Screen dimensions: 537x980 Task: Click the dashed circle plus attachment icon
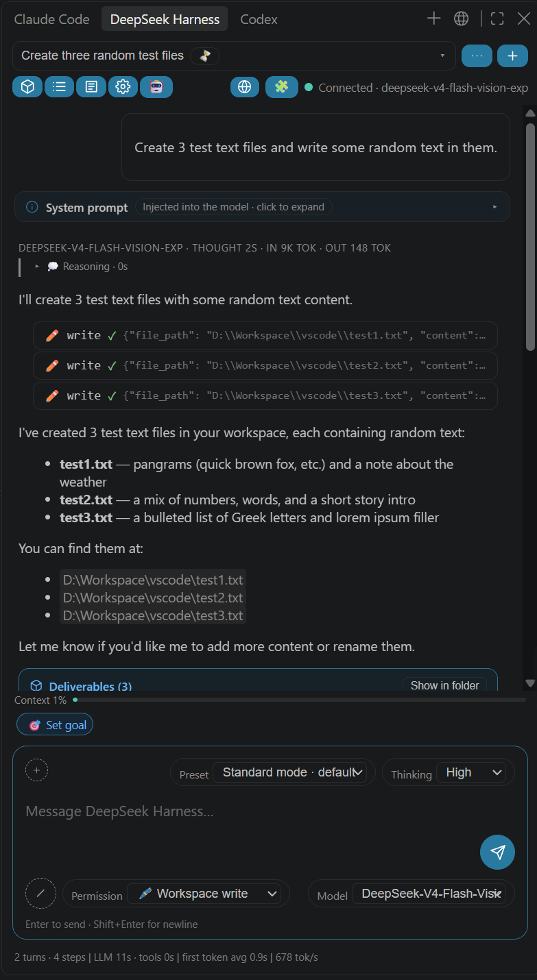[x=36, y=770]
